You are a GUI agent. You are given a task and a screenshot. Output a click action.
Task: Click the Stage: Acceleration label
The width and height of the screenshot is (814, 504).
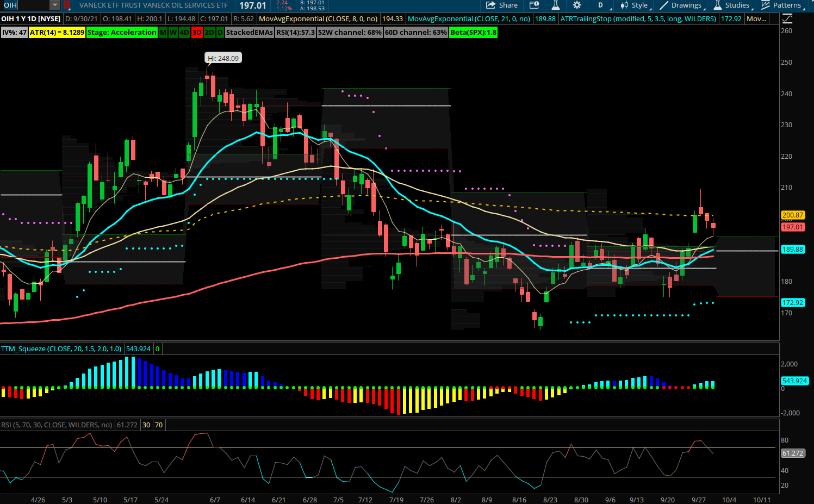pos(122,32)
